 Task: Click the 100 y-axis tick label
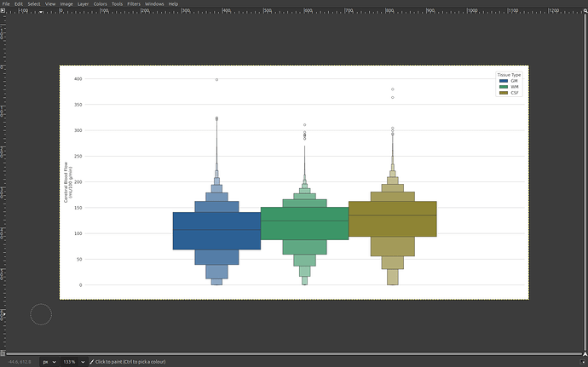pos(78,233)
